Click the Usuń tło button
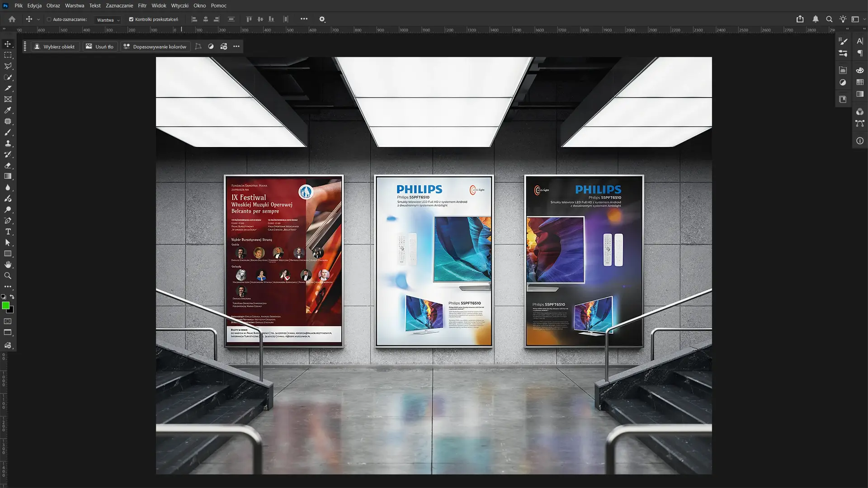868x488 pixels. (100, 47)
